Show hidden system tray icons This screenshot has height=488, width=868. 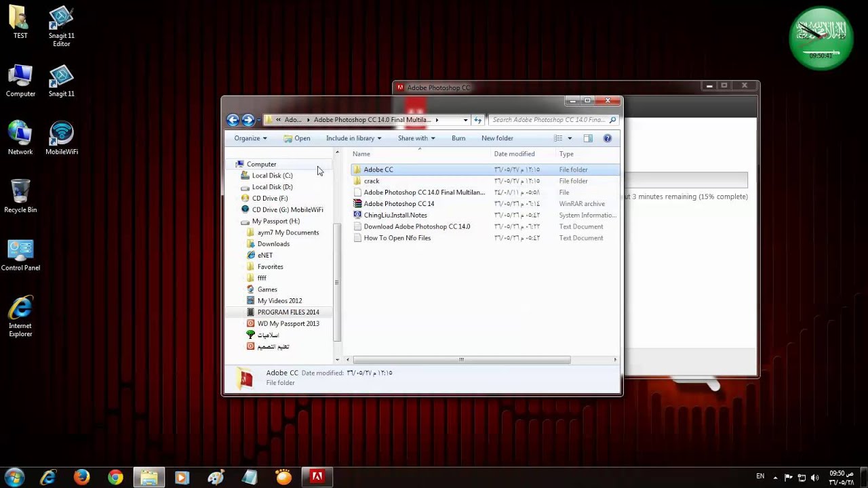[x=775, y=477]
